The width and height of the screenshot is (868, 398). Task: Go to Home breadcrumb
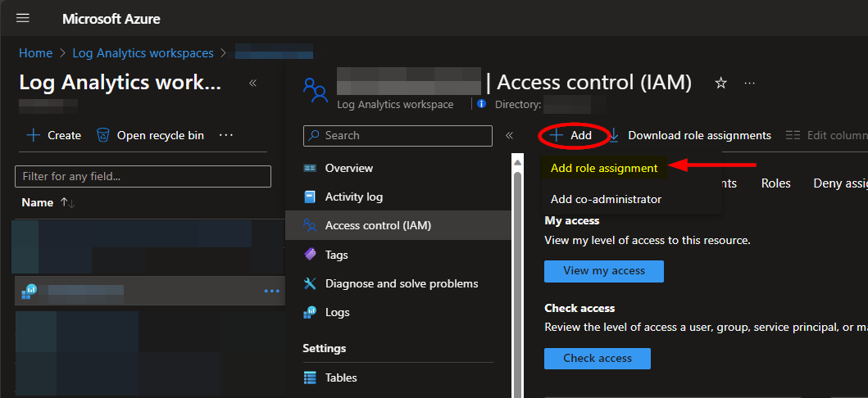point(35,53)
